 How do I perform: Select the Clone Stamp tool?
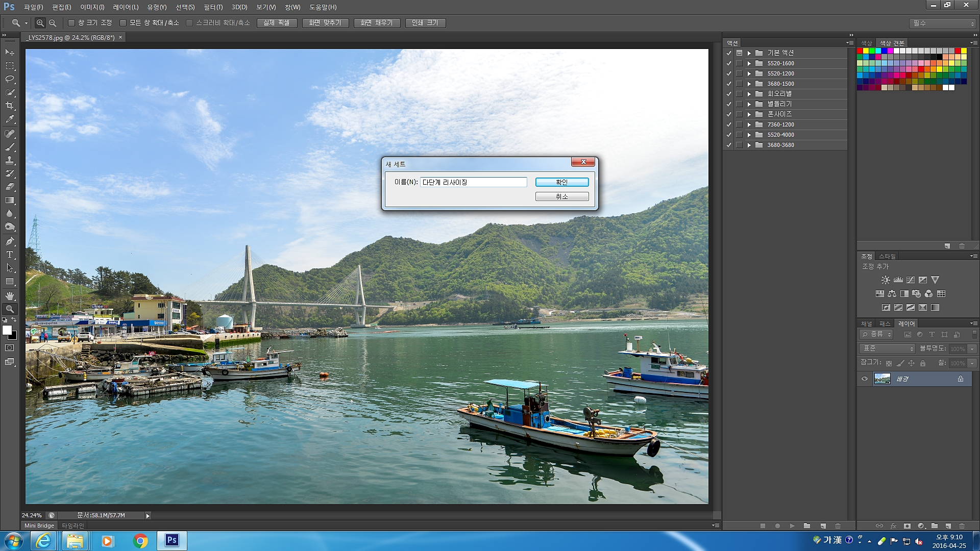[x=10, y=160]
